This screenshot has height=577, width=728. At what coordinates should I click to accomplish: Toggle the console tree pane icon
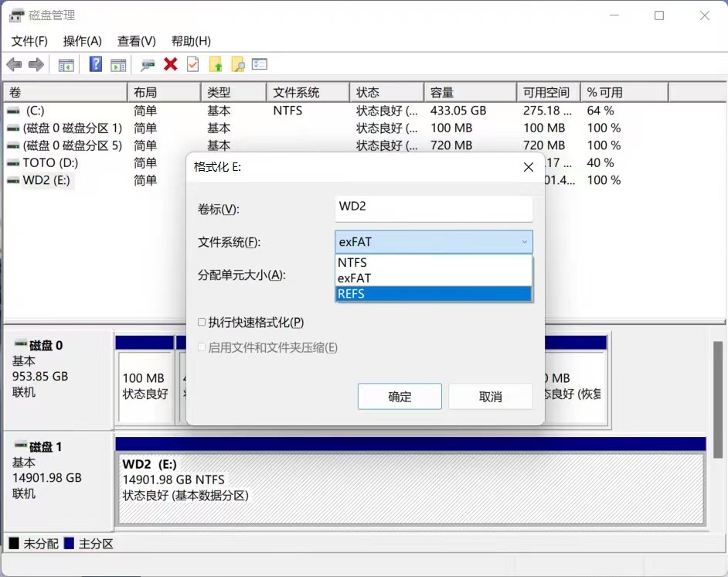pyautogui.click(x=66, y=65)
